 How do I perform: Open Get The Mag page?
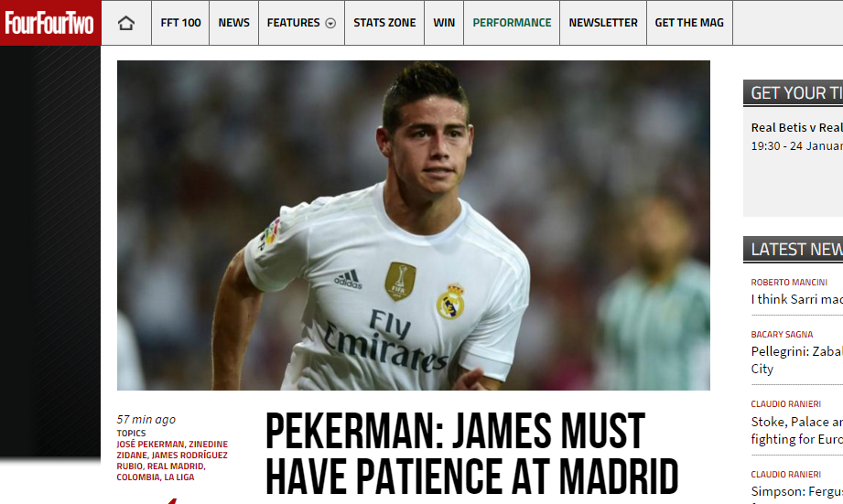pyautogui.click(x=689, y=23)
